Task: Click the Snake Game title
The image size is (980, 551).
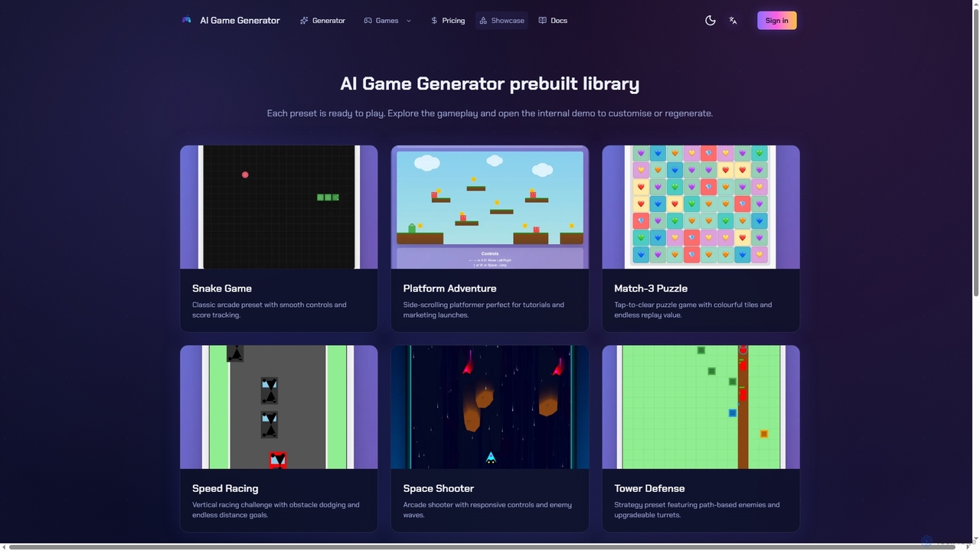Action: [222, 289]
